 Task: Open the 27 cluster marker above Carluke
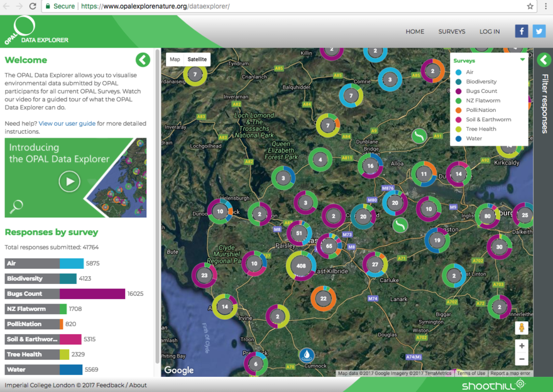pos(375,264)
